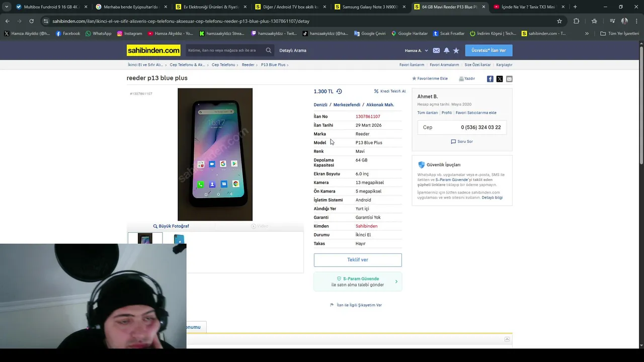Switch to Diğer / Android TV box tab

coord(290,7)
